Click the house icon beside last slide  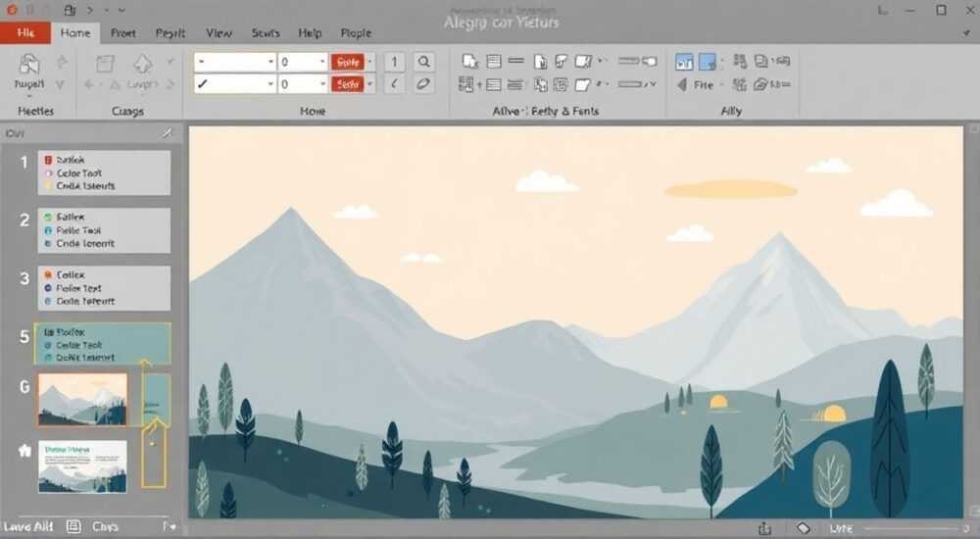tap(24, 450)
